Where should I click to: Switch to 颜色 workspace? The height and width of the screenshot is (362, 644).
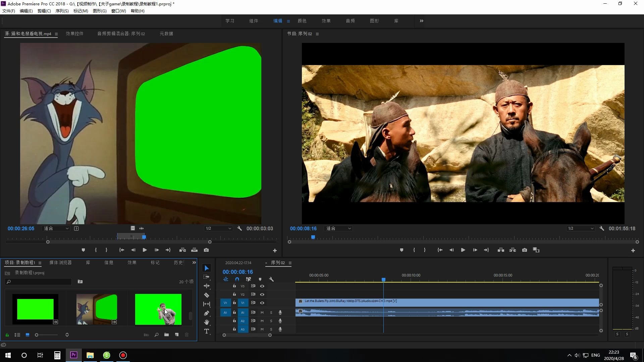(x=302, y=21)
